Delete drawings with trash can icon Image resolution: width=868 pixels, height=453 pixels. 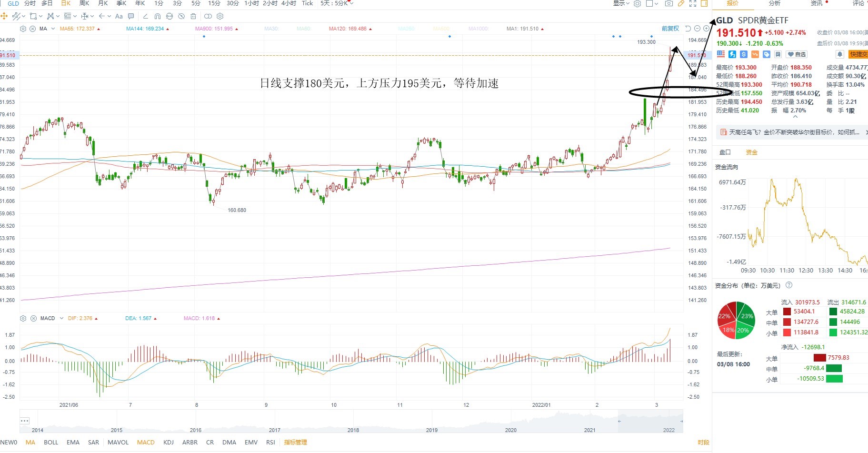[x=193, y=16]
